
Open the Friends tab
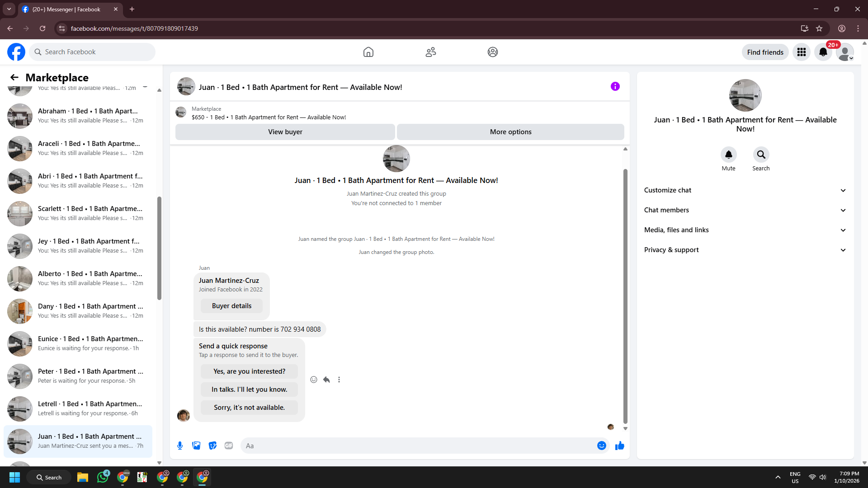(430, 52)
